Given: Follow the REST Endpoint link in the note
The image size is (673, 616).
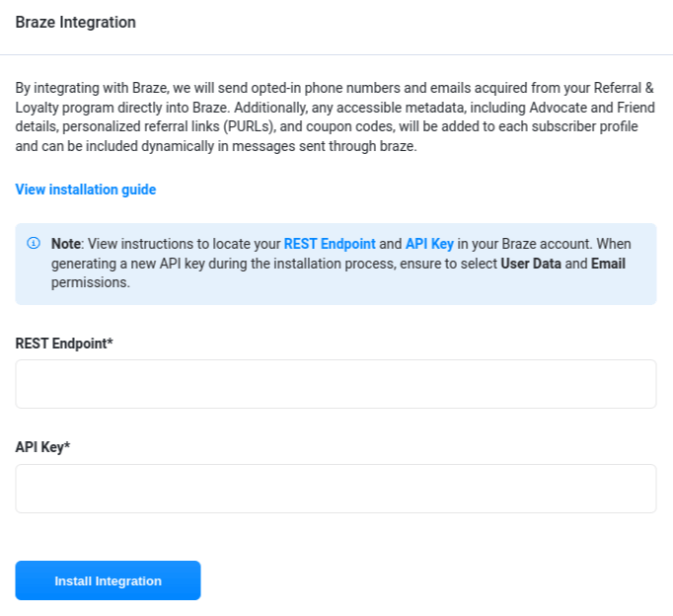Looking at the screenshot, I should [330, 244].
